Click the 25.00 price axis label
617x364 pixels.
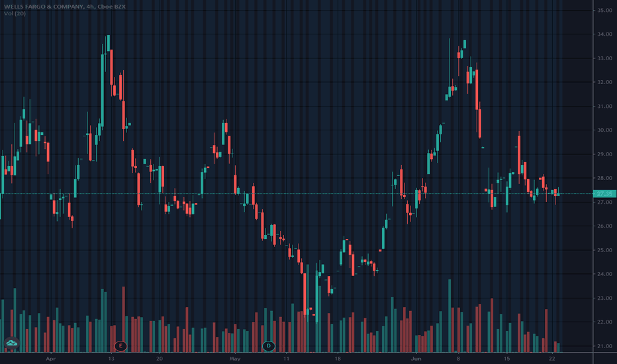(x=604, y=250)
